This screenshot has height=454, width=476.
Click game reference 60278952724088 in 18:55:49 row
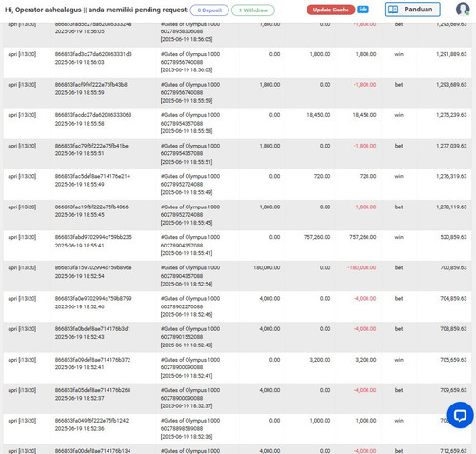coord(182,185)
